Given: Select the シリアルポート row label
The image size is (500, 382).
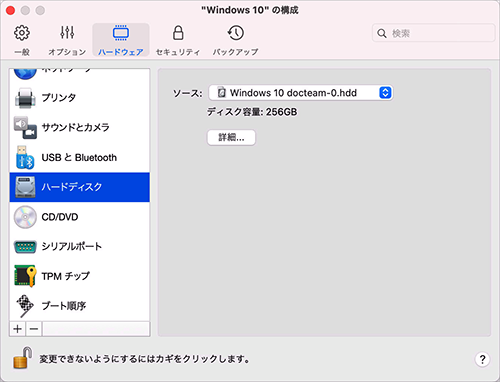Looking at the screenshot, I should click(x=72, y=247).
